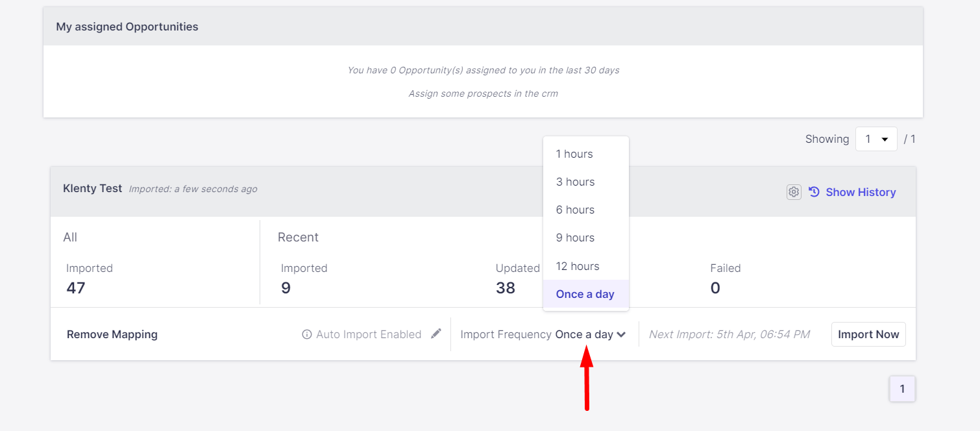The width and height of the screenshot is (980, 431).
Task: Click the Next Import date text
Action: click(x=729, y=334)
